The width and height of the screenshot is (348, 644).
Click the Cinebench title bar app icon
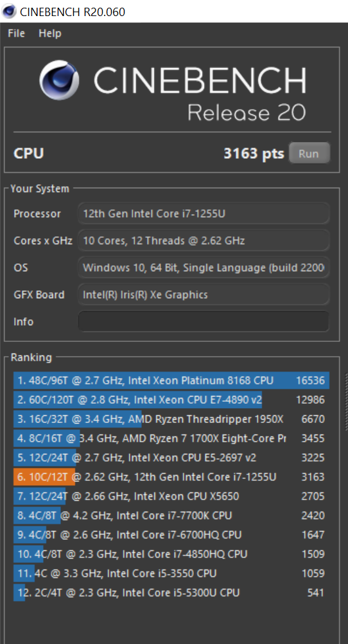9,11
